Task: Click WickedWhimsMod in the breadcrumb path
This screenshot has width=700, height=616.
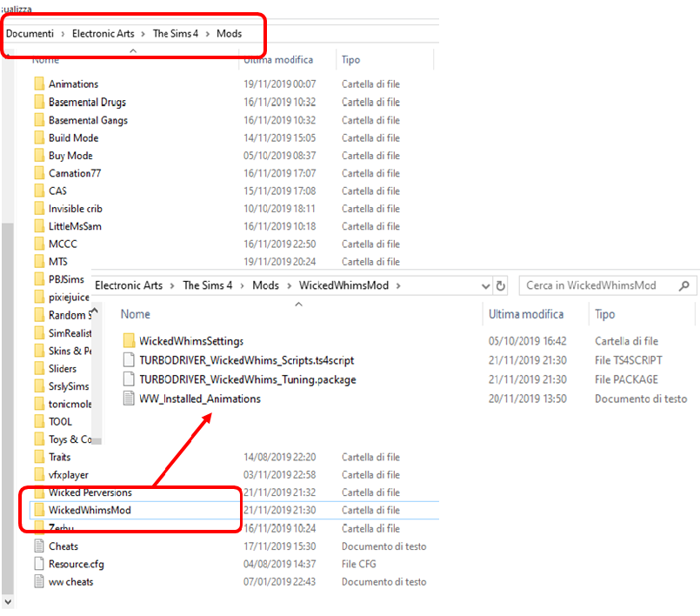Action: [x=343, y=285]
